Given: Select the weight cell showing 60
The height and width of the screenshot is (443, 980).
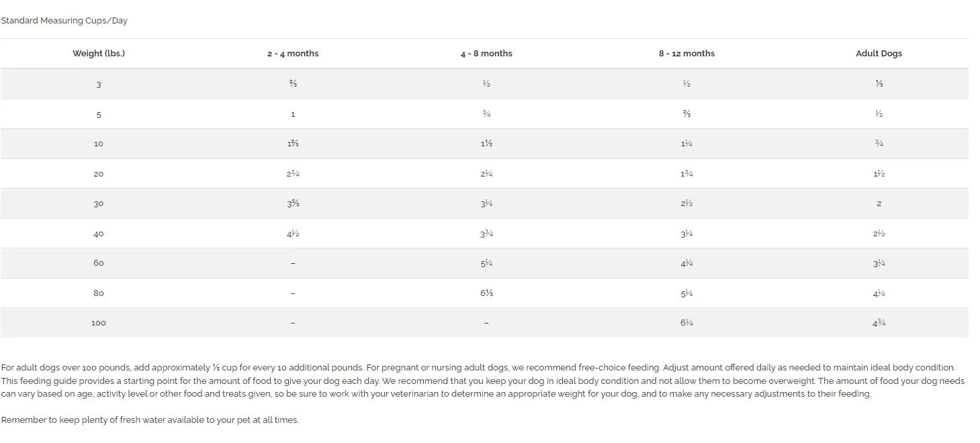Looking at the screenshot, I should pyautogui.click(x=99, y=263).
